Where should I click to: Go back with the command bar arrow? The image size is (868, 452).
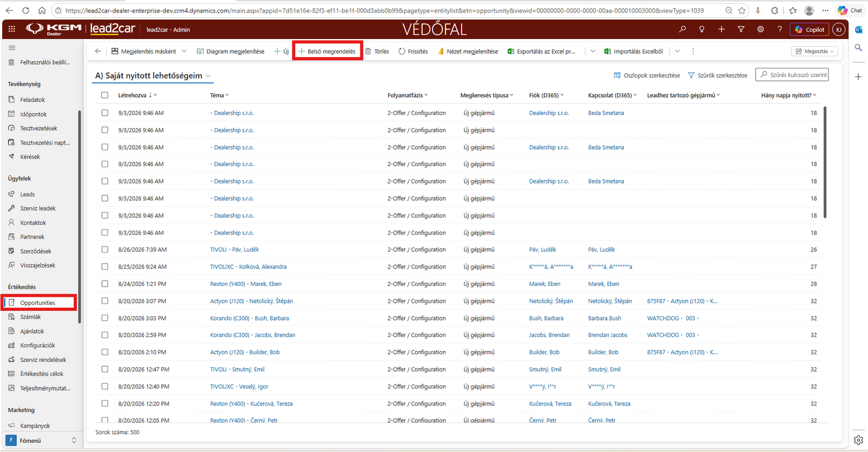pos(98,51)
